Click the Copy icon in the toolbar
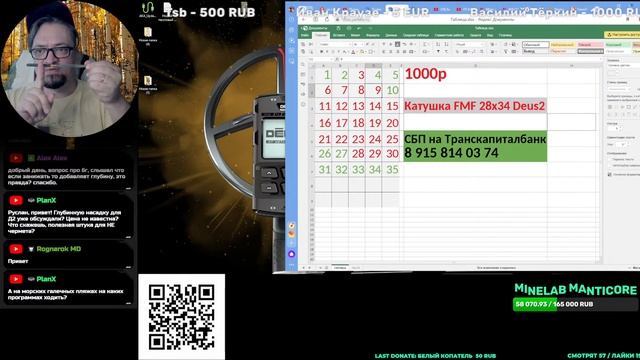 pos(303,44)
